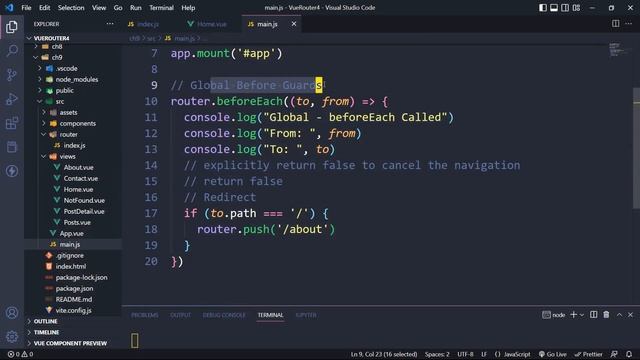Expand the Timeline section

73,332
